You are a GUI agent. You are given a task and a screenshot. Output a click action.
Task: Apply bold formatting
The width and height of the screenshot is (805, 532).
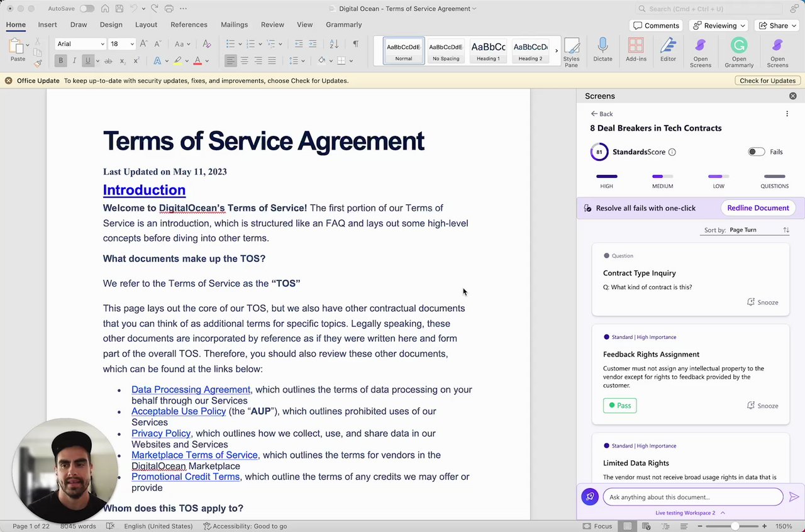pos(60,61)
